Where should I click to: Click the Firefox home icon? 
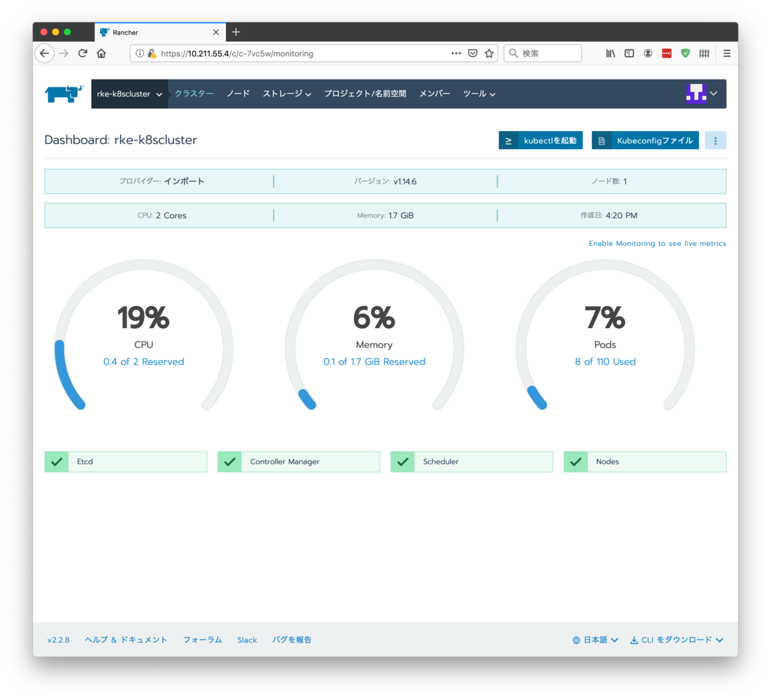coord(102,53)
